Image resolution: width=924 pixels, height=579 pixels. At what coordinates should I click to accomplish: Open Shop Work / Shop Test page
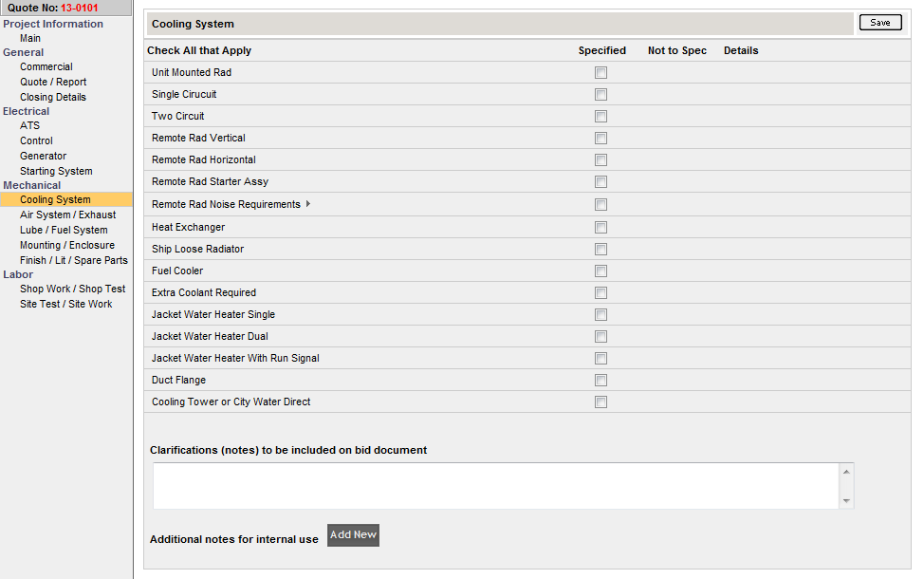(72, 289)
